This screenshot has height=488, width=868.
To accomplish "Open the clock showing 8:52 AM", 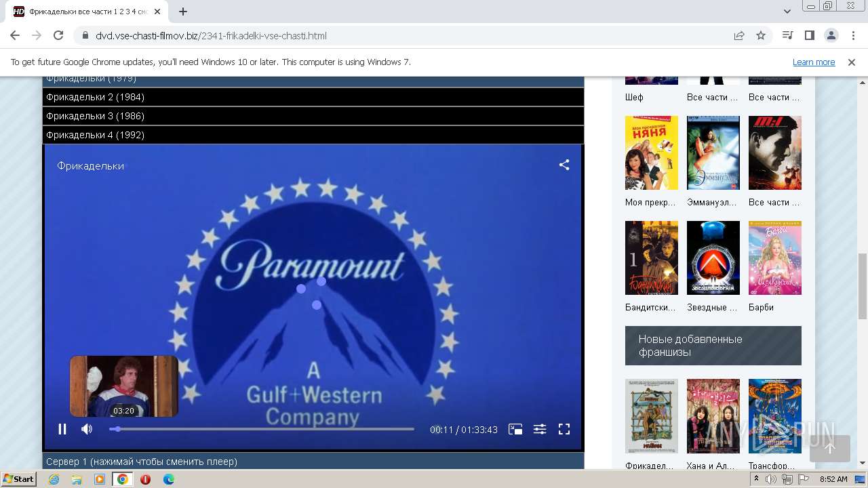I will (833, 479).
